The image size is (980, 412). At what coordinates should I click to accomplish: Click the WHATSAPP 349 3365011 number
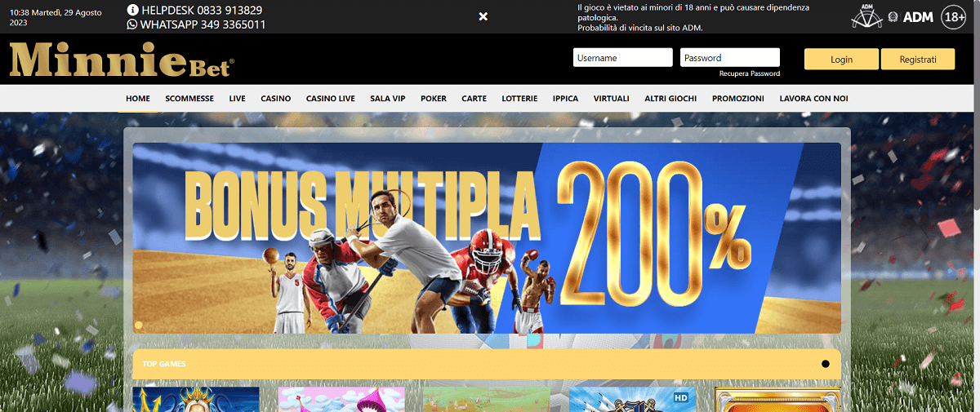(x=203, y=24)
